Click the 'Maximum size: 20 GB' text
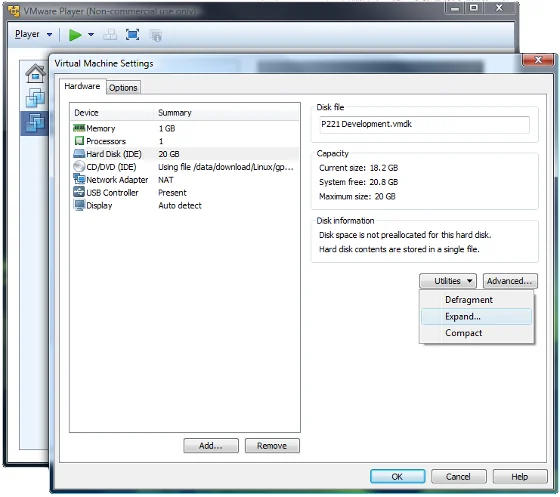 click(x=357, y=196)
